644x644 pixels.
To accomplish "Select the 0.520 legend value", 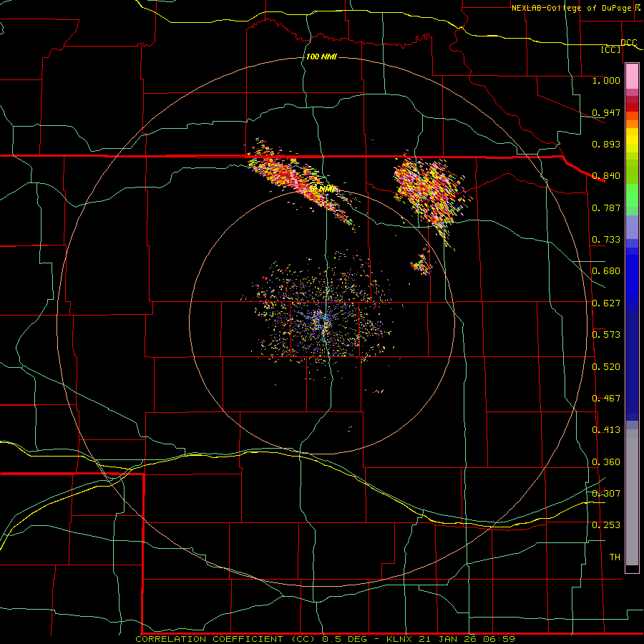I will pos(606,366).
